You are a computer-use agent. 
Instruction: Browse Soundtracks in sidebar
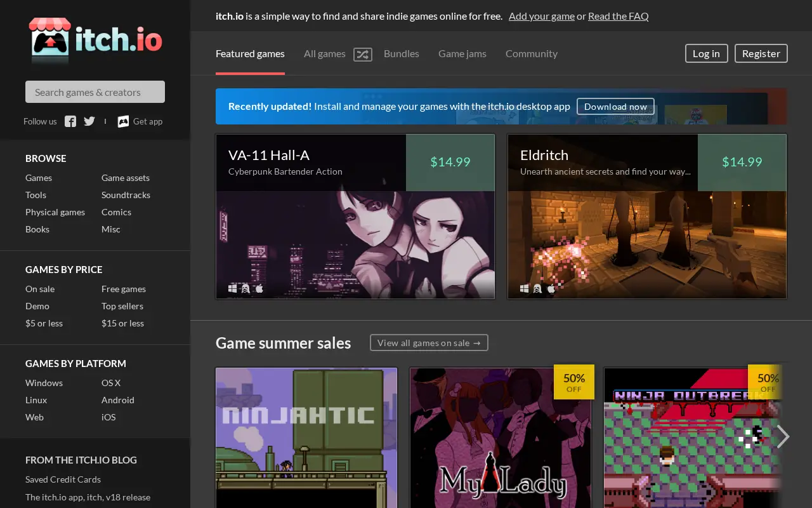pyautogui.click(x=126, y=195)
